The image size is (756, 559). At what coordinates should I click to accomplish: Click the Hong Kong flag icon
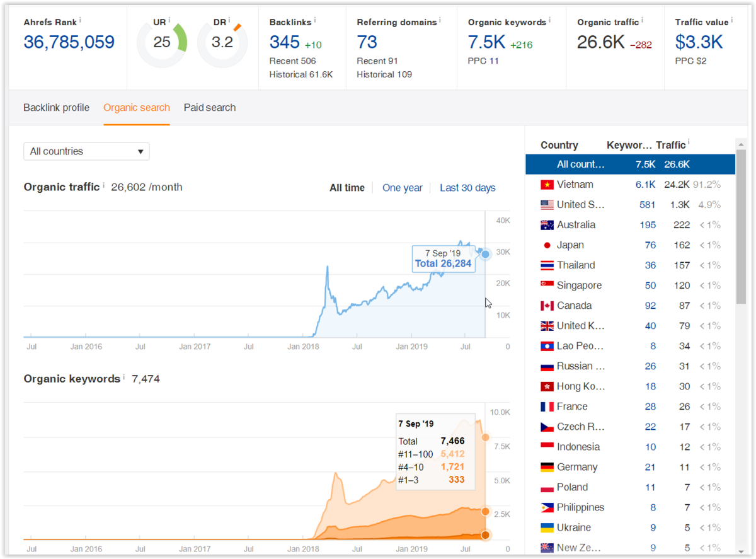pos(547,386)
